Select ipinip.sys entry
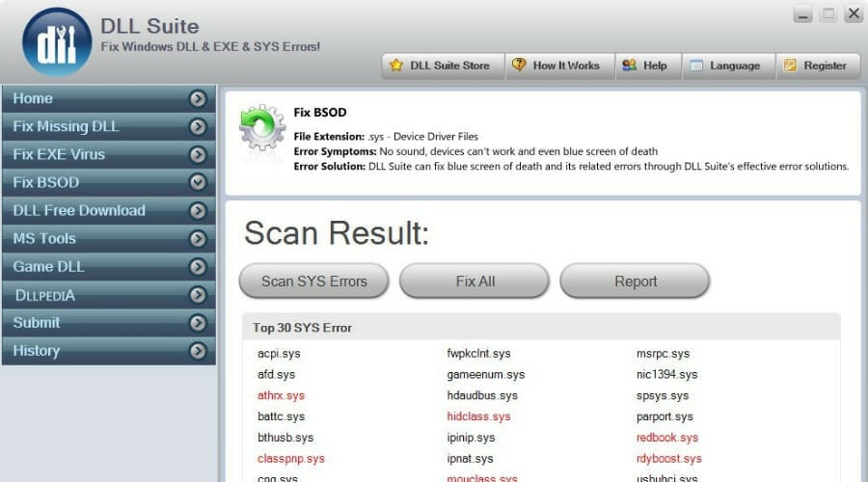Image resolution: width=868 pixels, height=482 pixels. pyautogui.click(x=471, y=438)
